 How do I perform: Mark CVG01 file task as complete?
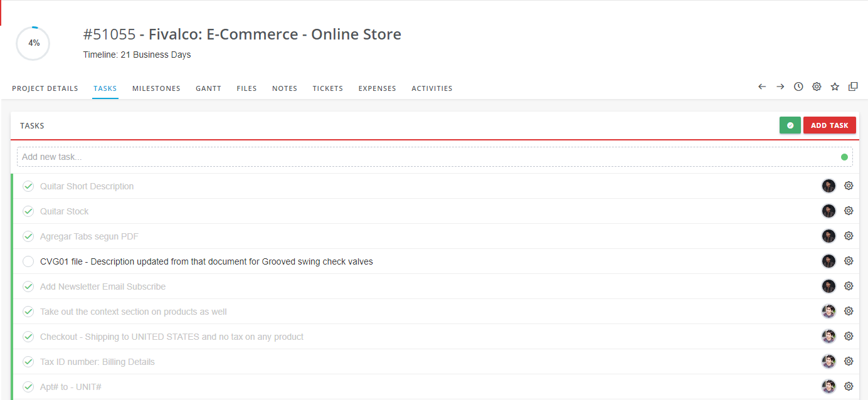pyautogui.click(x=28, y=261)
